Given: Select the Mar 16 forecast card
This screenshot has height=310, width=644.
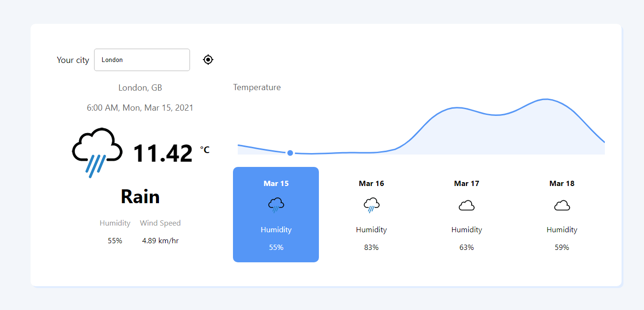Looking at the screenshot, I should coord(371,215).
